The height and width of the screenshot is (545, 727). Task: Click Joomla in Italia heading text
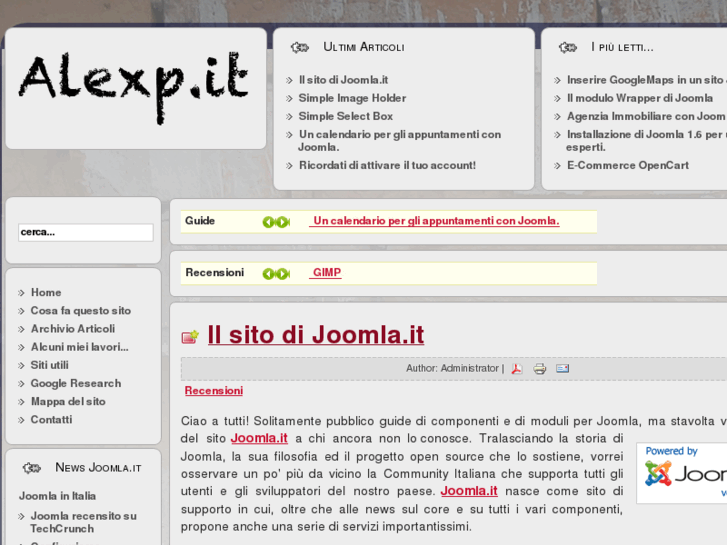click(x=57, y=496)
